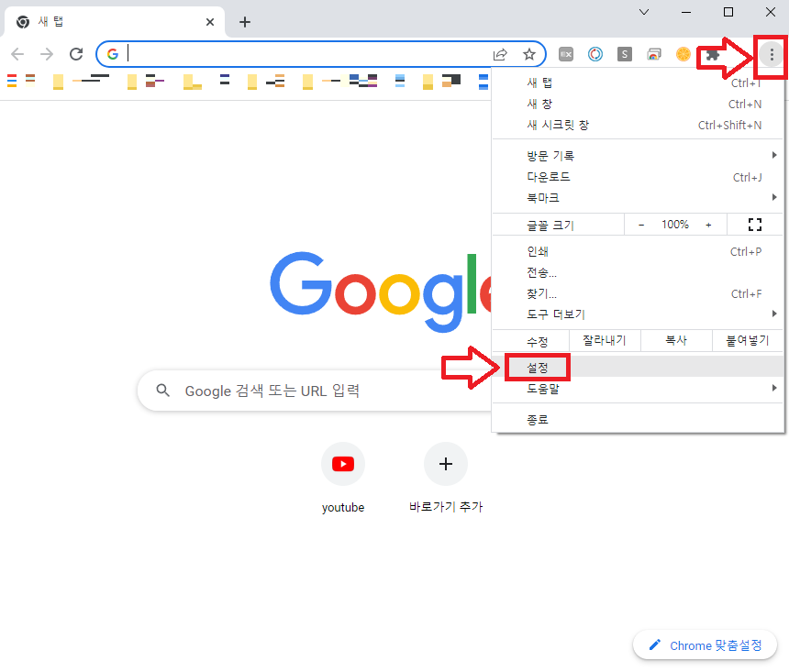This screenshot has width=789, height=672.
Task: Click the orange circle extension icon
Action: tap(683, 54)
